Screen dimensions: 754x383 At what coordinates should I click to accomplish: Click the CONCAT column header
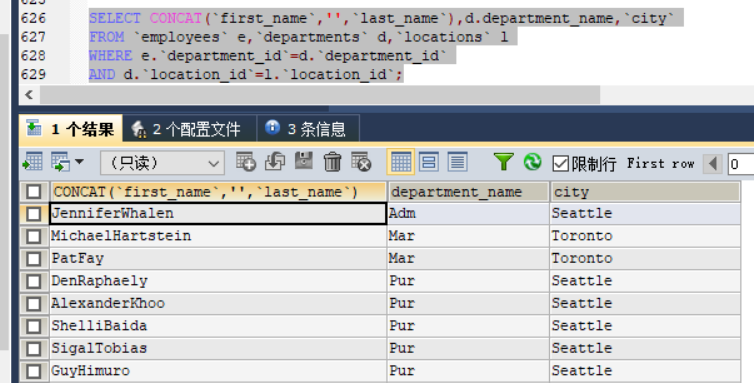[218, 192]
